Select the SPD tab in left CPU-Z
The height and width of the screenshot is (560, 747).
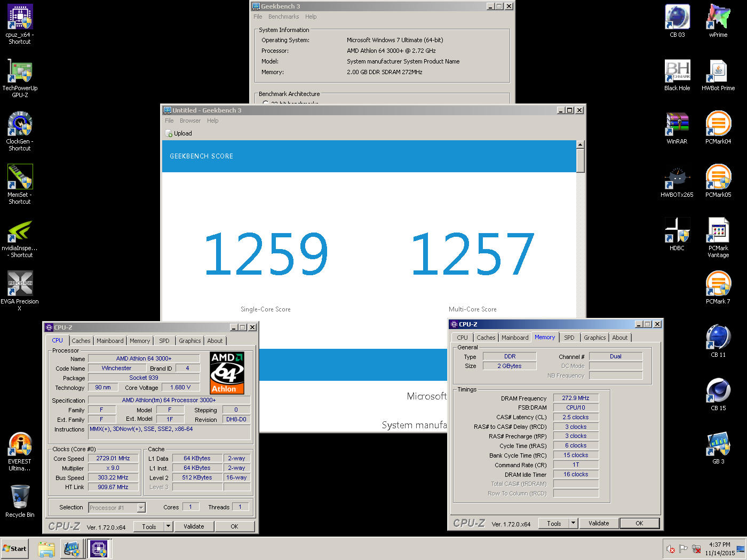[164, 341]
